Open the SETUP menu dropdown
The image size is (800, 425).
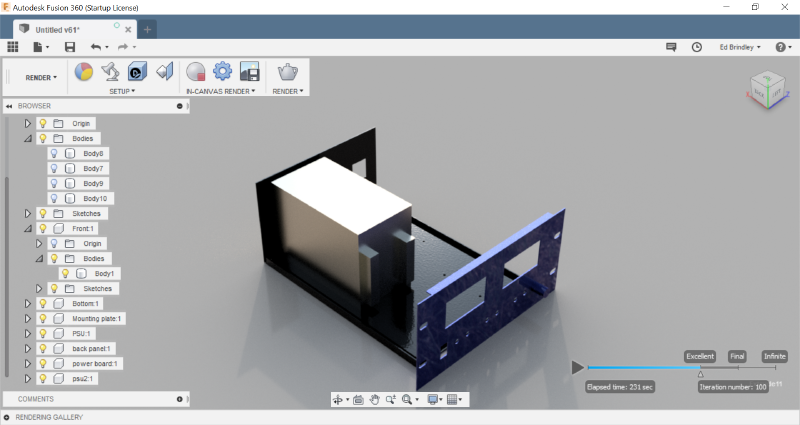coord(121,91)
